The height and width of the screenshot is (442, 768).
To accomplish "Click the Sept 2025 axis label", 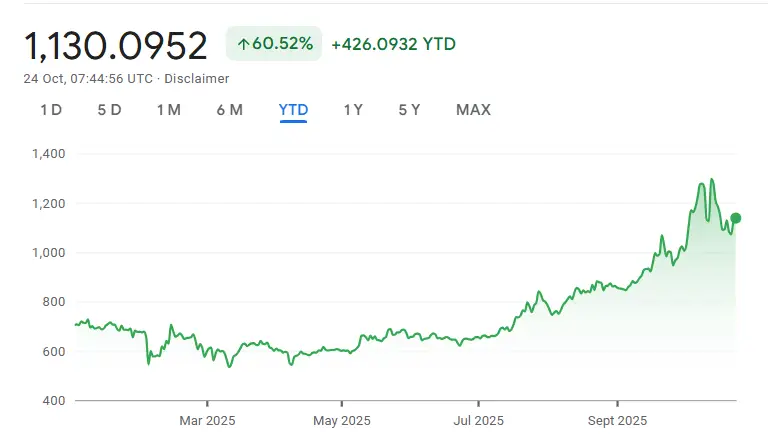I will [617, 420].
